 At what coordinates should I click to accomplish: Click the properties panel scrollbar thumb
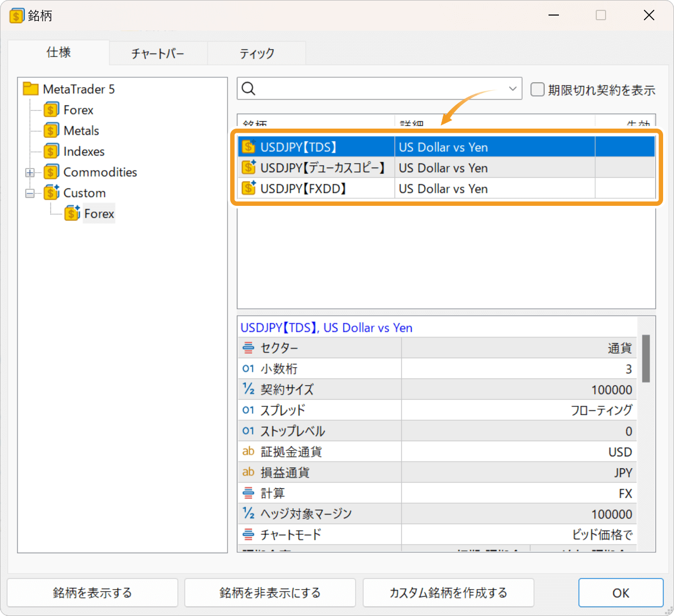(x=646, y=358)
